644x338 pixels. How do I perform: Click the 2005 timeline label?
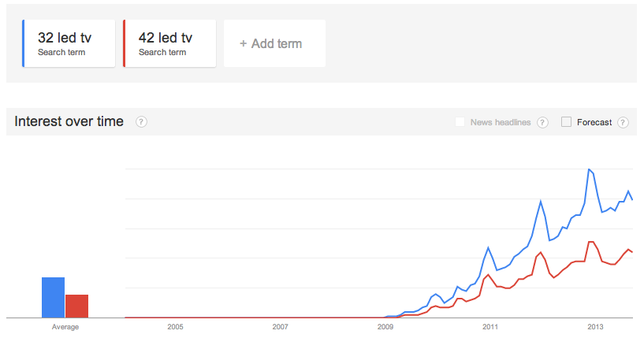pos(175,326)
